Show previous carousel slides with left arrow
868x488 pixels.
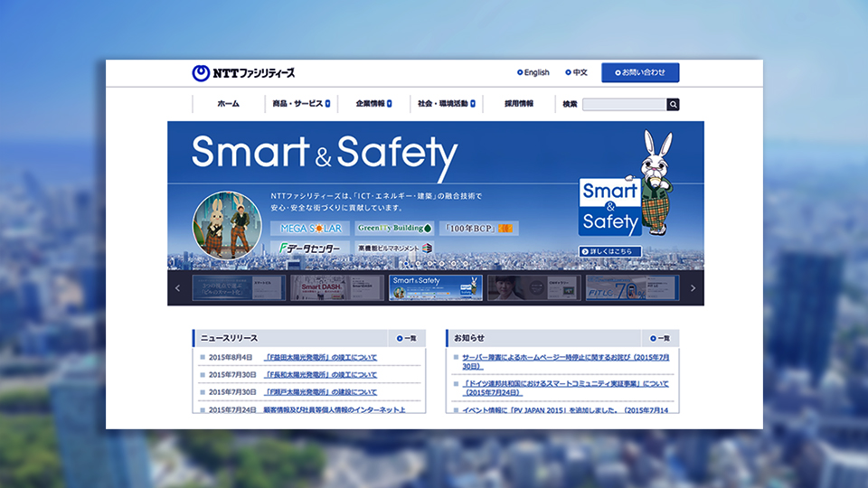178,288
